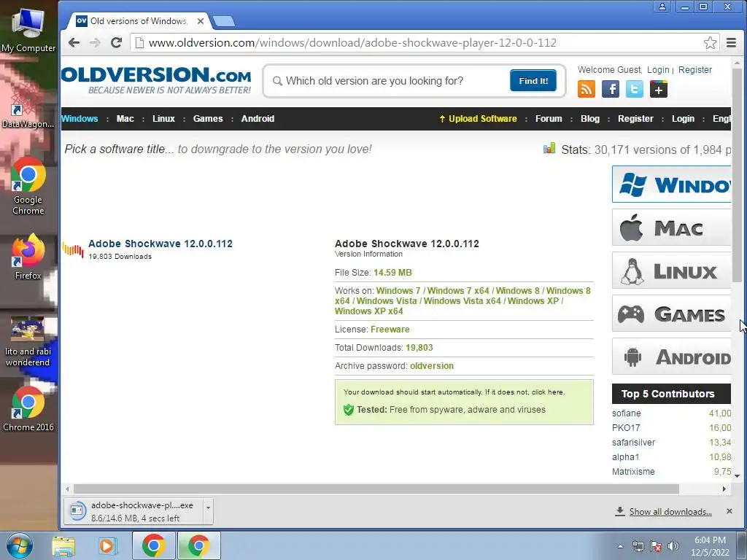Viewport: 747px width, 560px height.
Task: Open the Twitter icon link
Action: click(635, 89)
